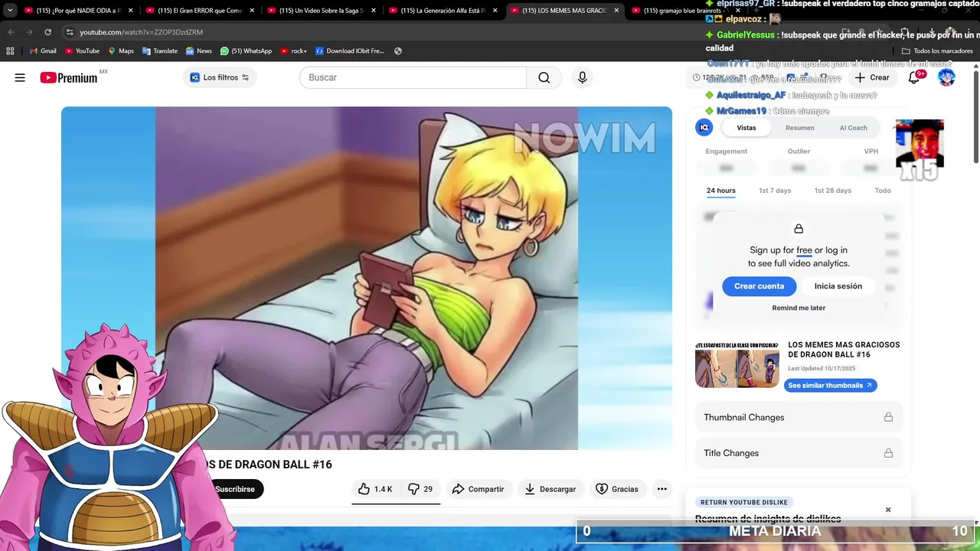Open the Gmail bookmark

[43, 51]
